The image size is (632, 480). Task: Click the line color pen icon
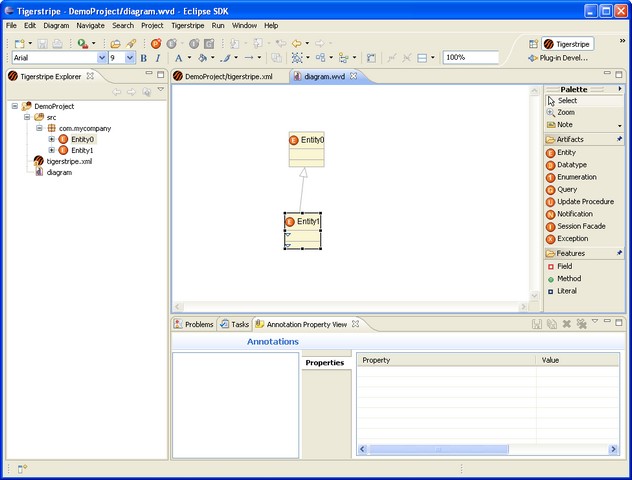point(226,58)
